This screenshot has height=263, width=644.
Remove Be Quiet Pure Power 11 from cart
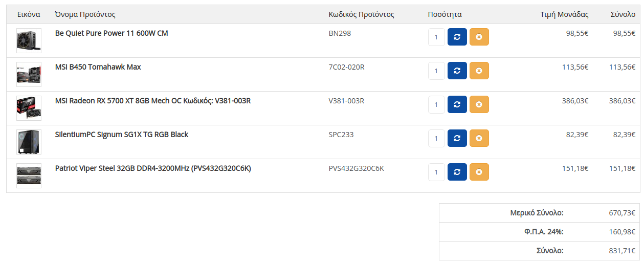[479, 37]
